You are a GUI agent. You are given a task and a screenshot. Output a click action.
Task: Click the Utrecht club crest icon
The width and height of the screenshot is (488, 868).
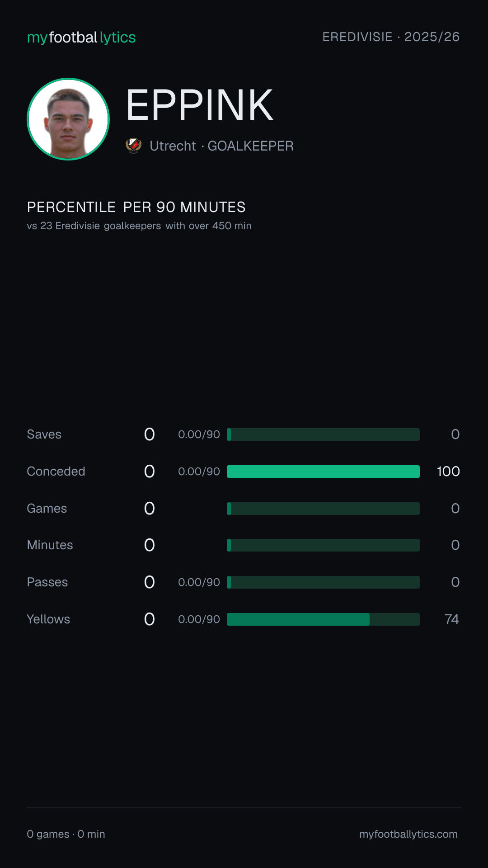point(134,146)
